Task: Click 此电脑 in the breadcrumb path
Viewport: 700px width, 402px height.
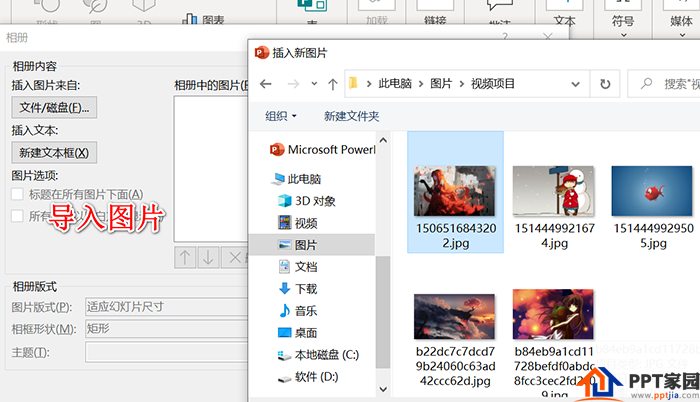Action: [x=395, y=84]
